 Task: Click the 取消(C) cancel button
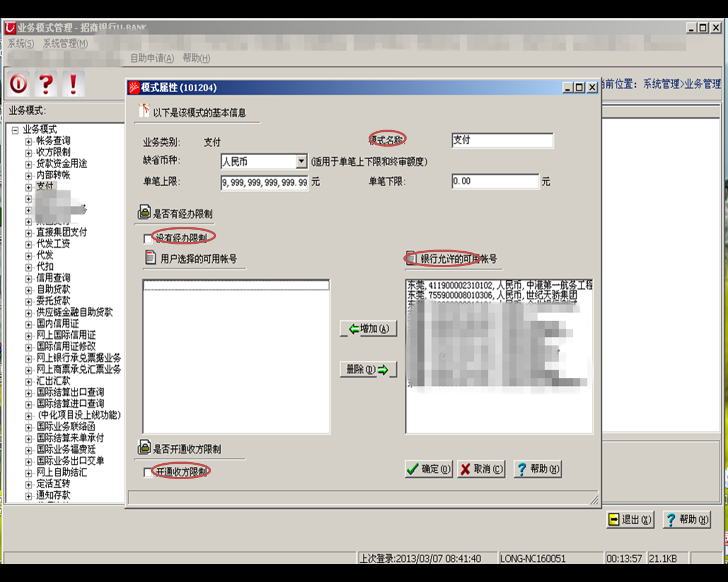(481, 469)
